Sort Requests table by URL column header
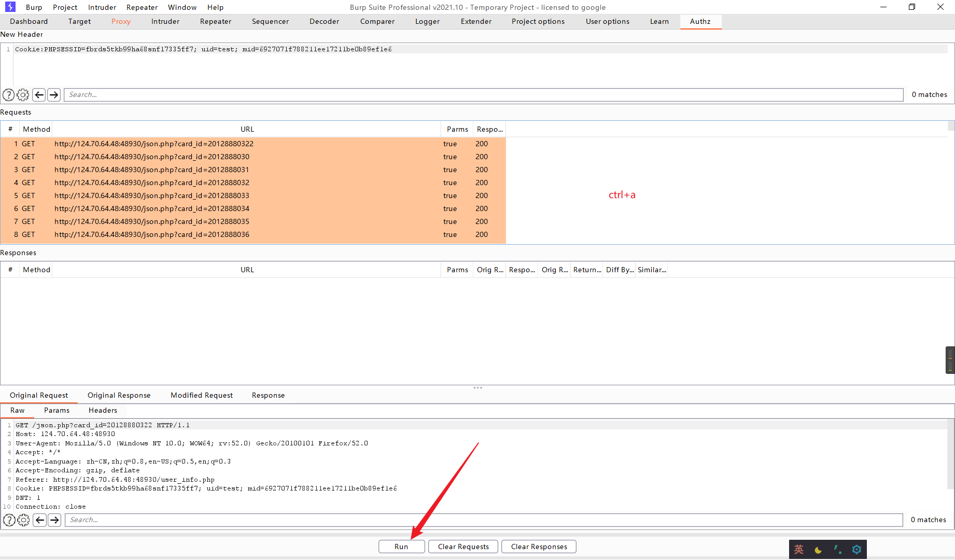Viewport: 955px width, 560px height. click(x=247, y=129)
